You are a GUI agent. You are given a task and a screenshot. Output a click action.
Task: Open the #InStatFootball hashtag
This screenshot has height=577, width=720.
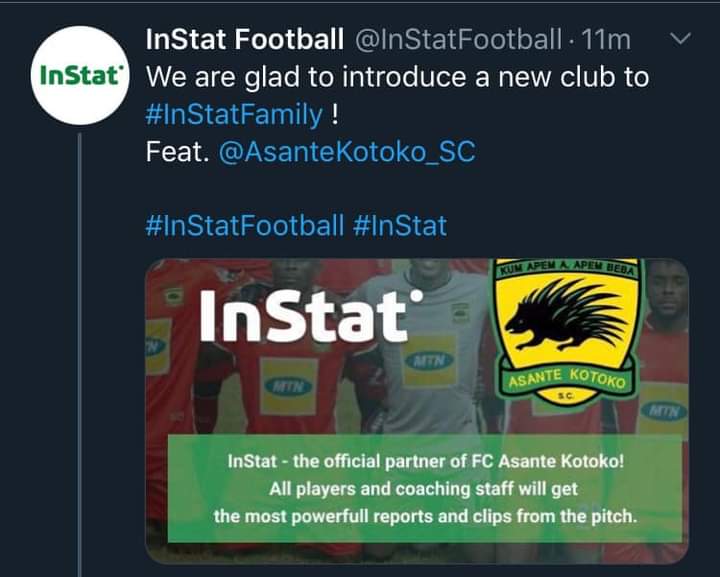(x=245, y=225)
